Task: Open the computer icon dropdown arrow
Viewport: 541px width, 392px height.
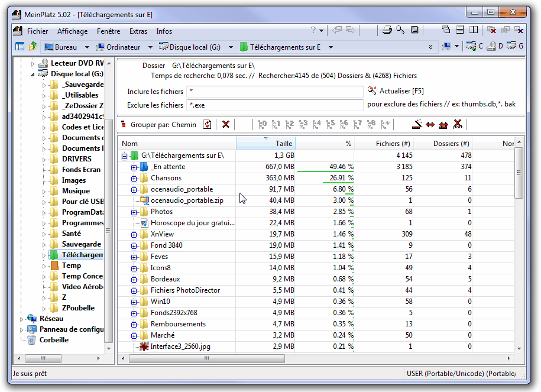Action: pyautogui.click(x=456, y=46)
